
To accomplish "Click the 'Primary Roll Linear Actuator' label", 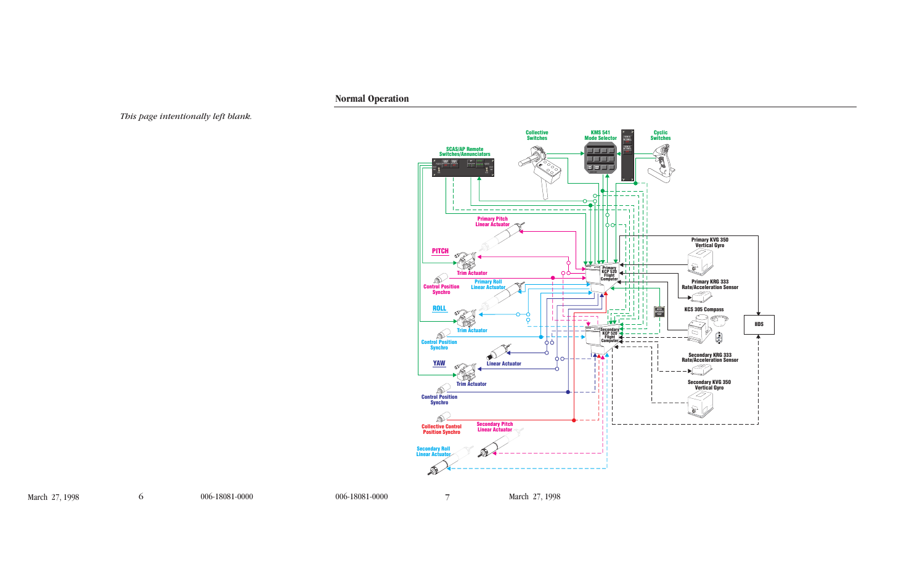I will pos(488,285).
